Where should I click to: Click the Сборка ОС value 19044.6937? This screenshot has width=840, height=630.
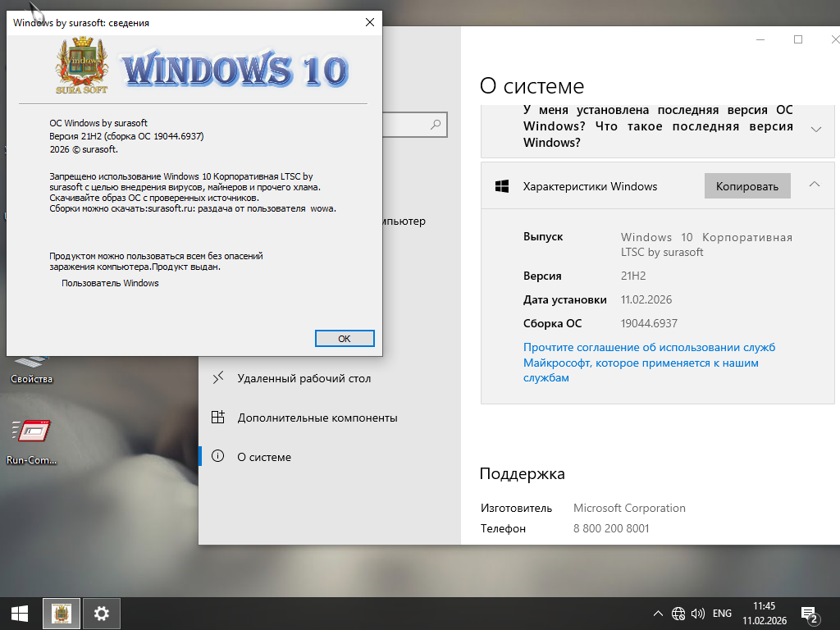(x=649, y=323)
